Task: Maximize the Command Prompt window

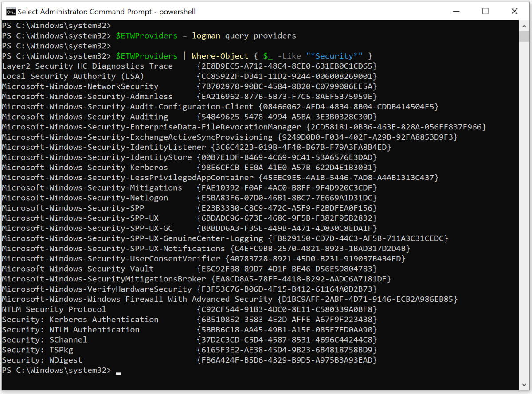Action: (485, 12)
